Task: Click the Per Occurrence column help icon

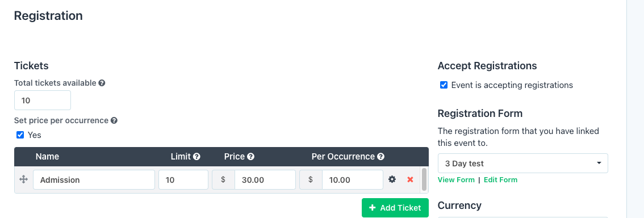Action: click(x=380, y=157)
